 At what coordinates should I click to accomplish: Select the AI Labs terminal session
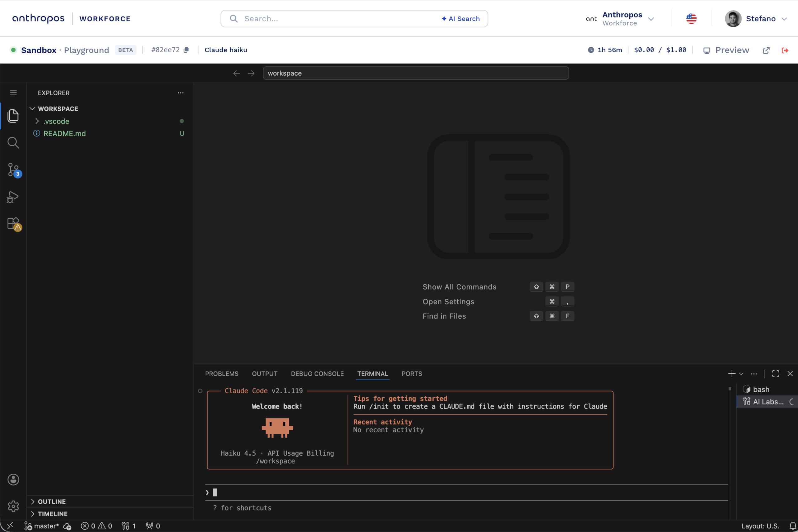click(x=767, y=402)
